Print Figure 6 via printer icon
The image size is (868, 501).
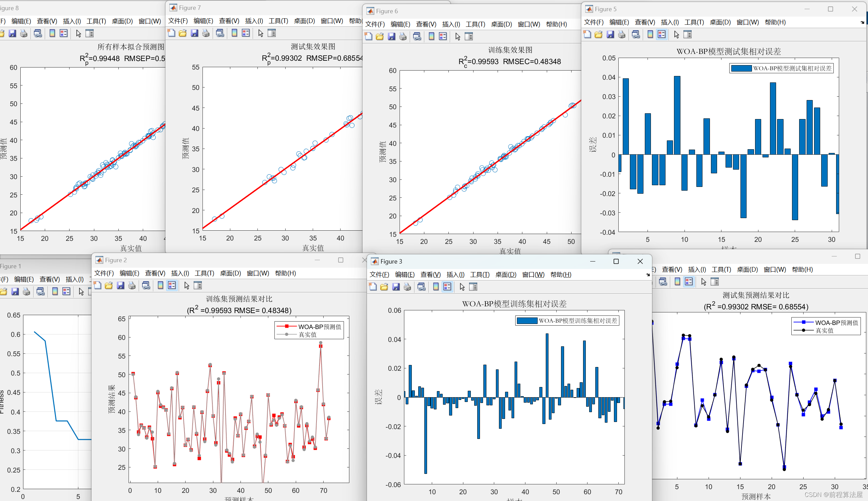tap(403, 37)
